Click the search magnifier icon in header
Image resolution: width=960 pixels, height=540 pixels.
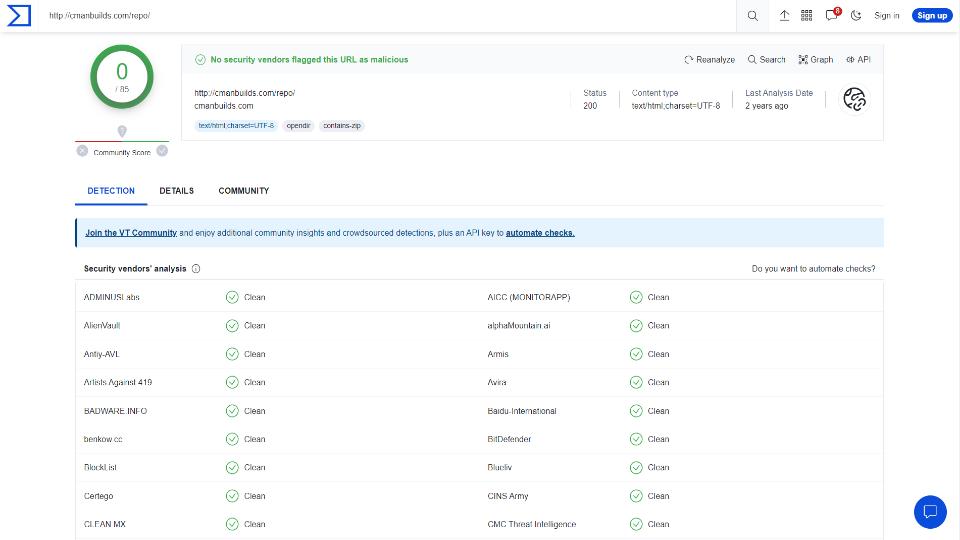(x=752, y=16)
